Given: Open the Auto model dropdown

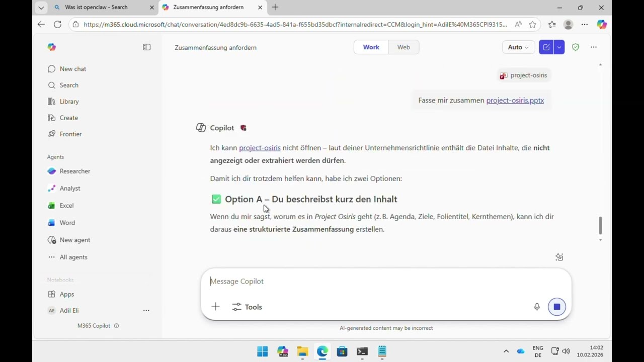Looking at the screenshot, I should tap(518, 47).
